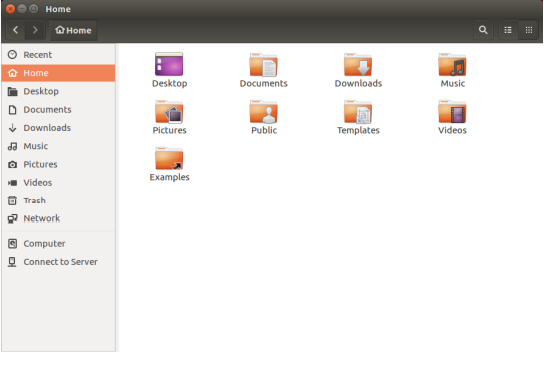Click the Network icon in sidebar
The height and width of the screenshot is (370, 544).
click(x=12, y=218)
